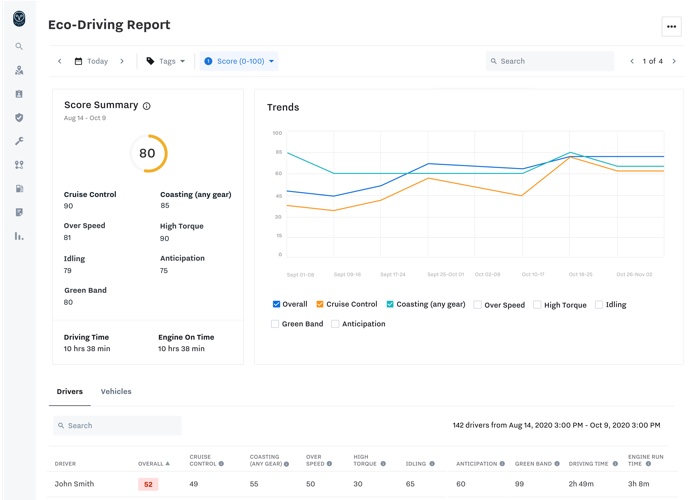Click the Aug 14 - Oct 9 date range text
This screenshot has height=500, width=700.
(85, 118)
